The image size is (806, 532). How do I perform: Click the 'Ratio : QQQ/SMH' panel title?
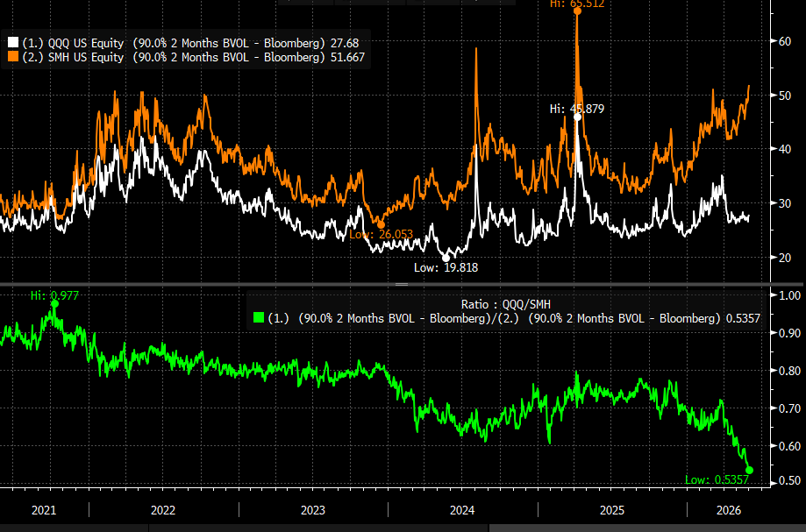[x=506, y=304]
